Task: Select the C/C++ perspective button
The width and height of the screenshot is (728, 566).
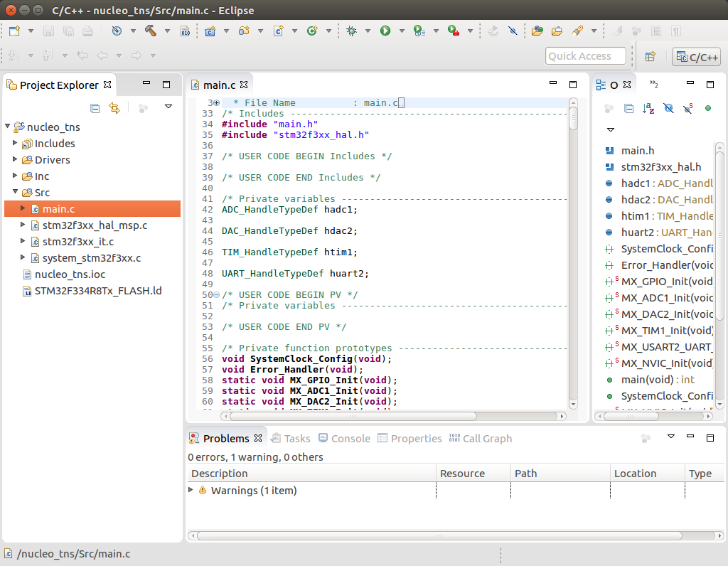Action: click(697, 57)
